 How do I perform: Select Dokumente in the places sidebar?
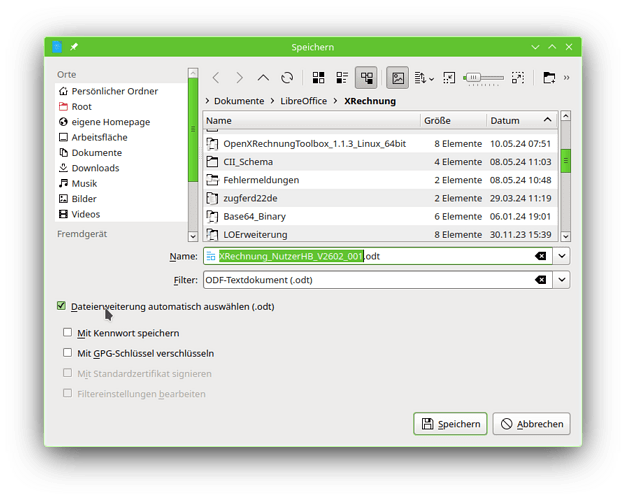[96, 152]
